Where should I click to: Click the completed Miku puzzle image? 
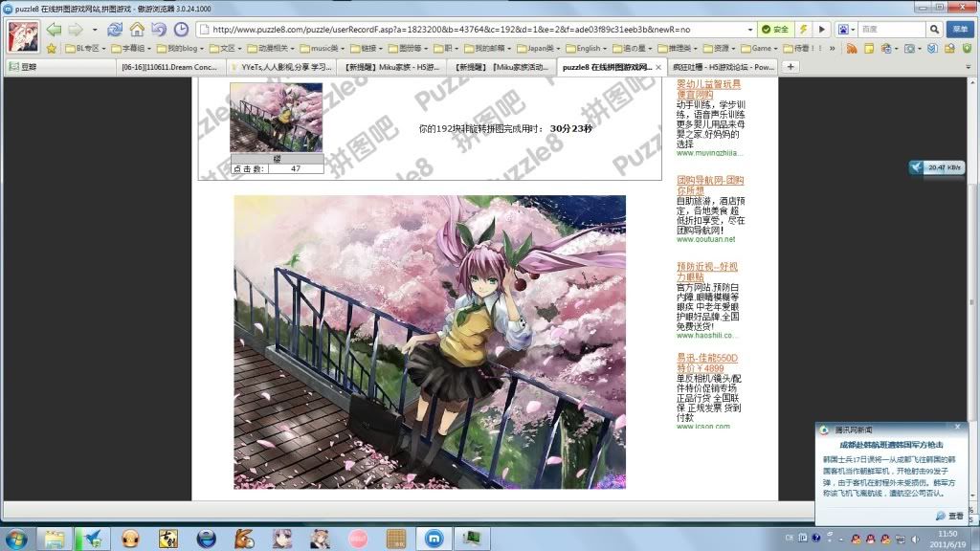[x=430, y=342]
